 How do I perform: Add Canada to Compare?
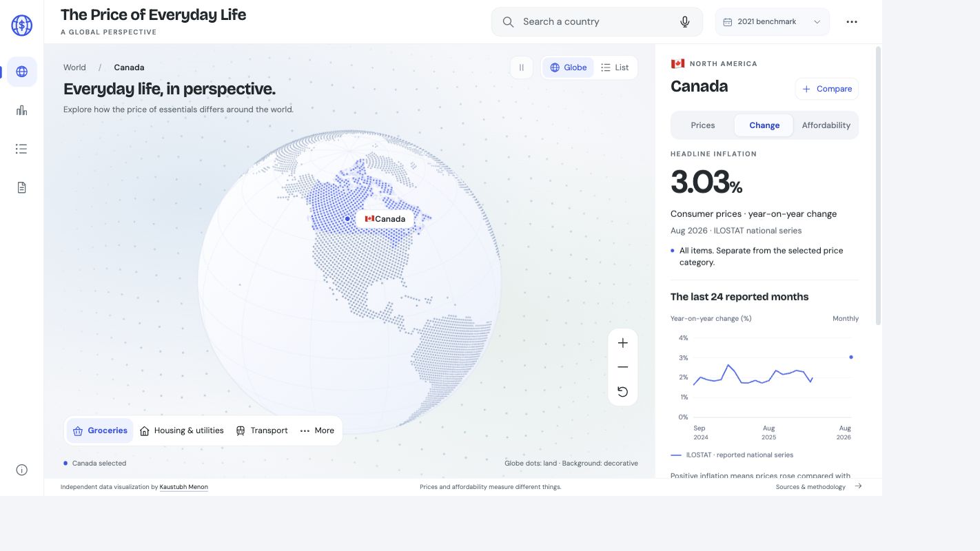827,89
